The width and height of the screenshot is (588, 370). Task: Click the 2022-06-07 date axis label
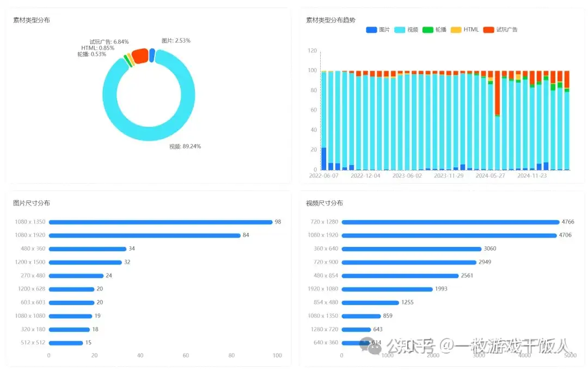click(323, 175)
